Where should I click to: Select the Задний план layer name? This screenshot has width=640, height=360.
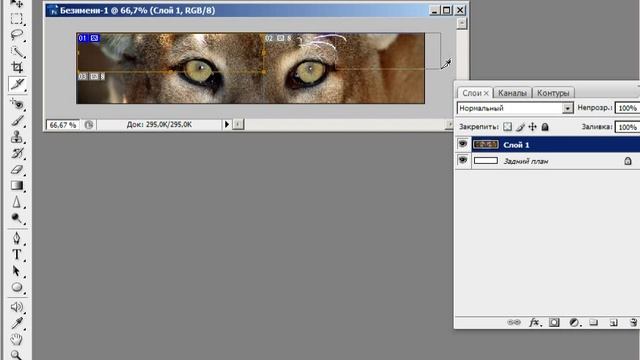[x=526, y=161]
